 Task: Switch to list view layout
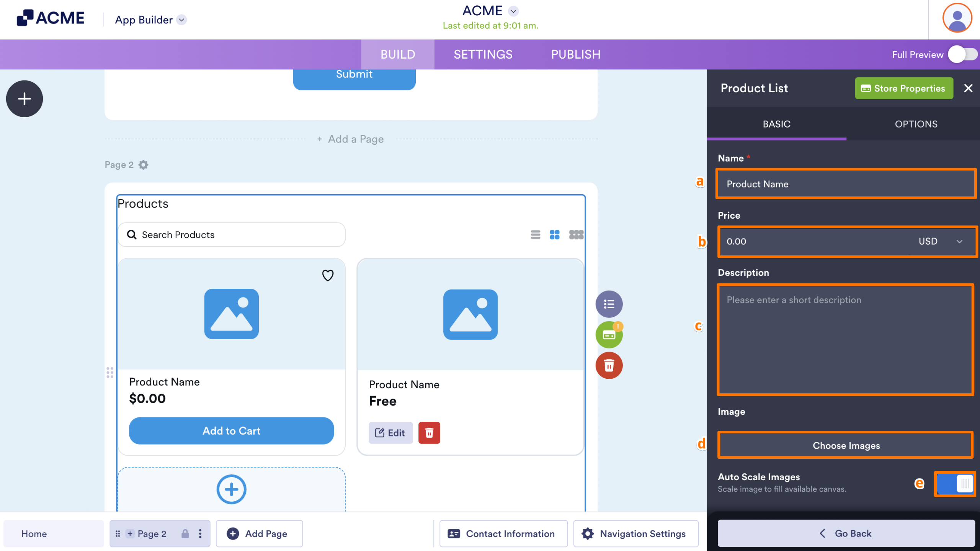coord(536,234)
